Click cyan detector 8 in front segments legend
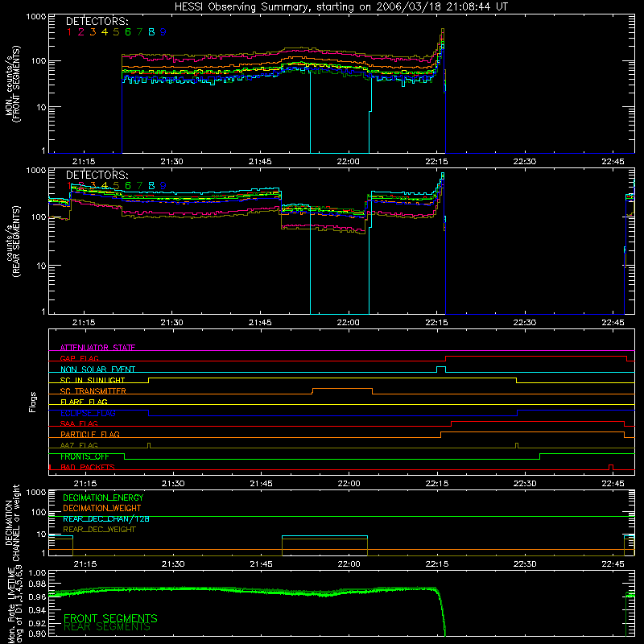This screenshot has height=644, width=644. (x=151, y=32)
